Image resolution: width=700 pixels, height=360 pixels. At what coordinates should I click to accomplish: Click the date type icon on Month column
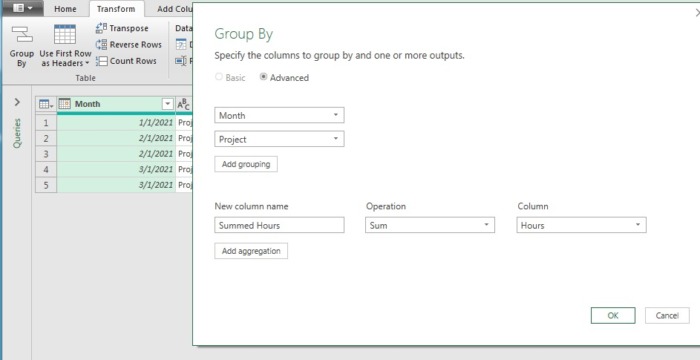point(65,104)
